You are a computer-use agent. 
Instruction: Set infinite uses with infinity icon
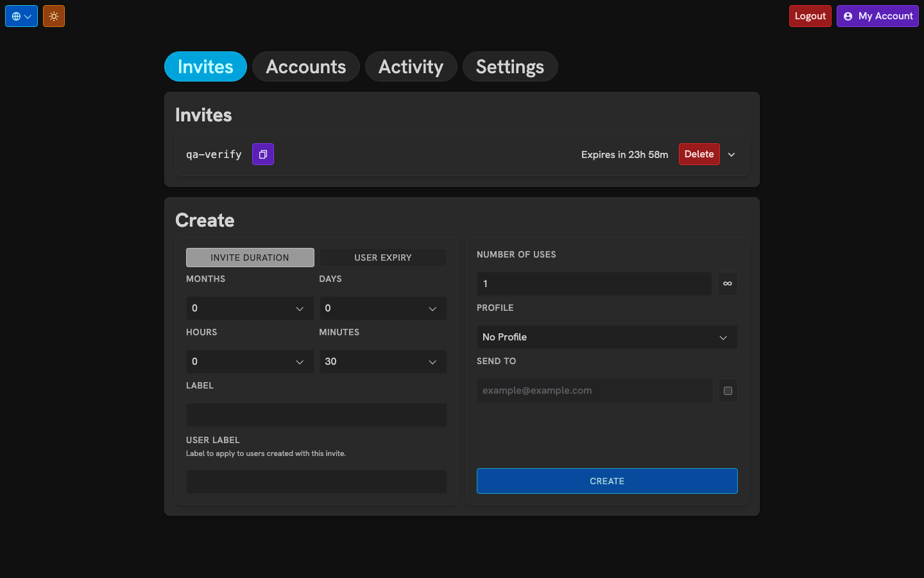pos(728,284)
